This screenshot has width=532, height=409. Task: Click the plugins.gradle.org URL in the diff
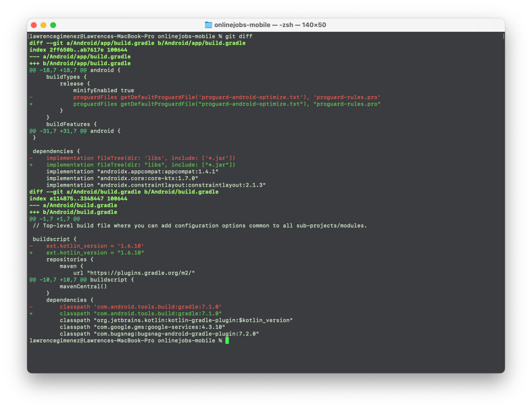point(141,273)
